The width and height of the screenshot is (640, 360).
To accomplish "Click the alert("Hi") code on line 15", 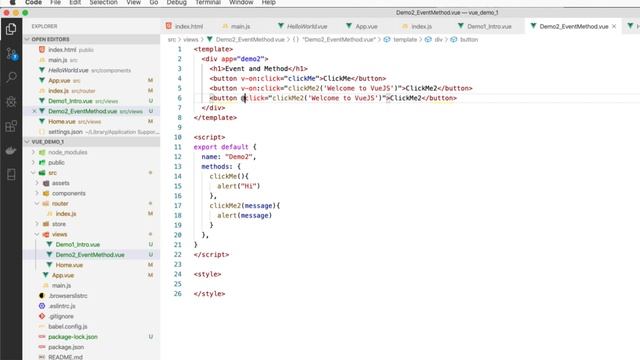I will click(x=238, y=186).
